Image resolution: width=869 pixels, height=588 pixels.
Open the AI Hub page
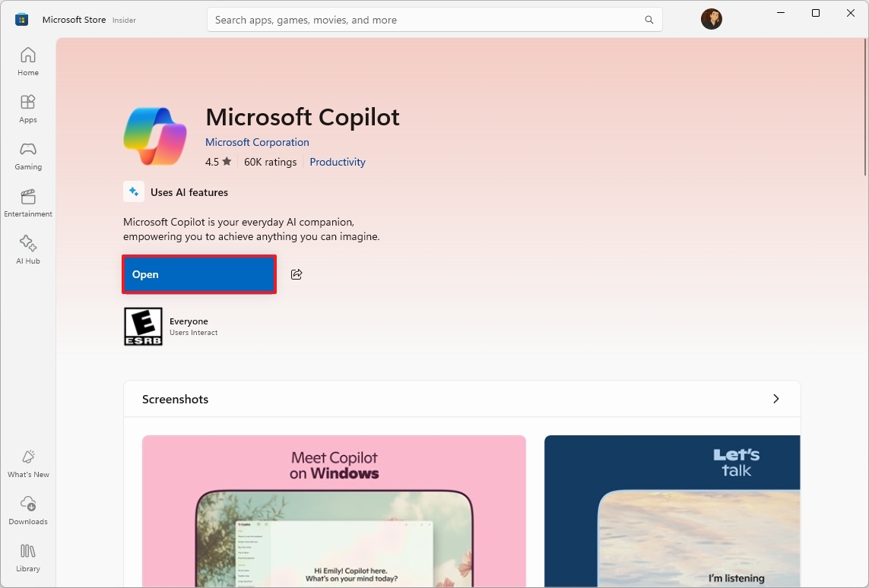27,248
